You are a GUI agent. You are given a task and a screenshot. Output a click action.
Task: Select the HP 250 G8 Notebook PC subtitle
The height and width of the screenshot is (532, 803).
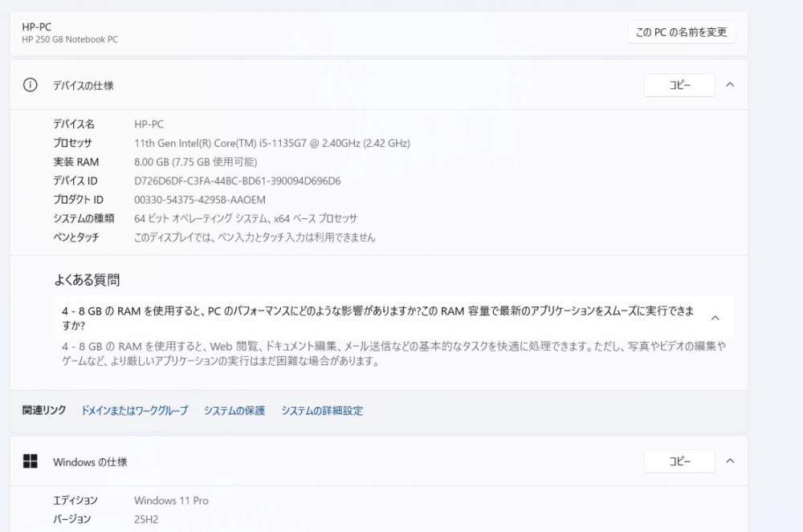tap(70, 39)
